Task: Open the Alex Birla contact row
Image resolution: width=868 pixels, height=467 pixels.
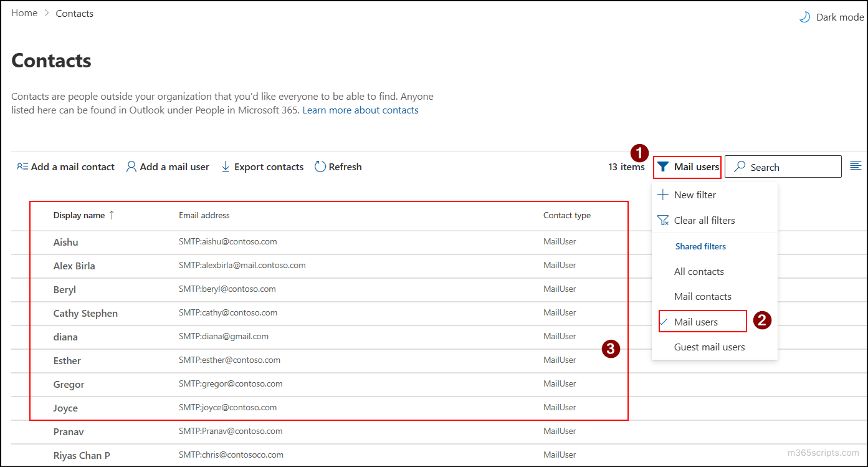Action: (74, 266)
